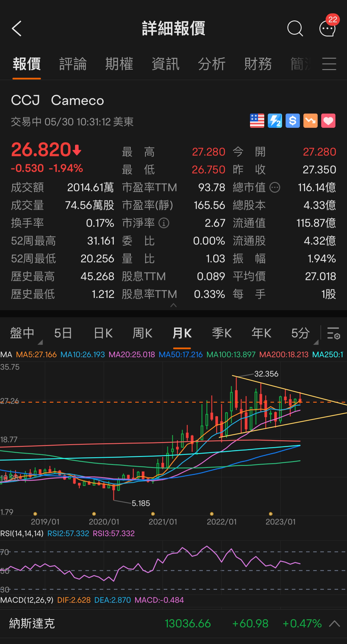Tap the MA10:26.193 indicator label
Image resolution: width=347 pixels, height=644 pixels.
pyautogui.click(x=82, y=355)
